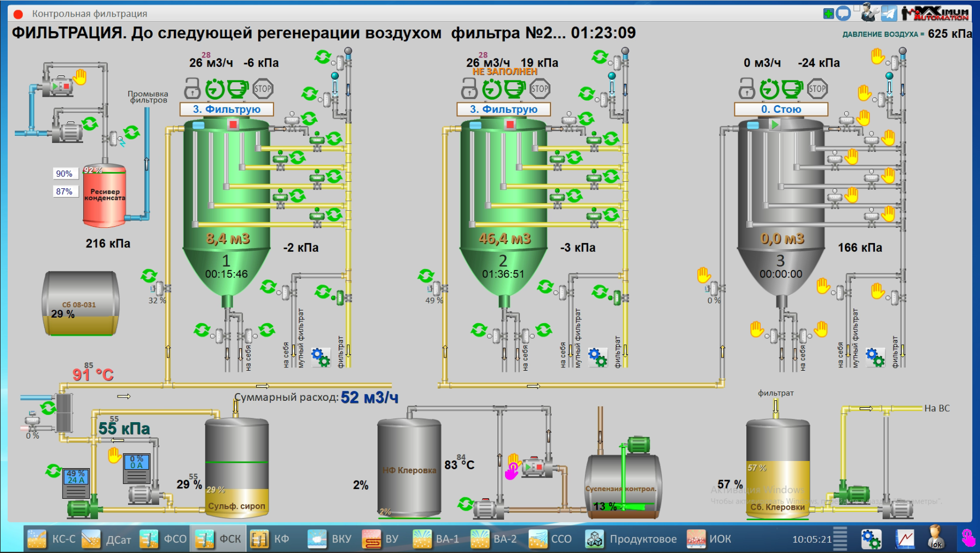Click the support technician icon at top
Viewport: 980px width, 553px height.
pyautogui.click(x=869, y=13)
